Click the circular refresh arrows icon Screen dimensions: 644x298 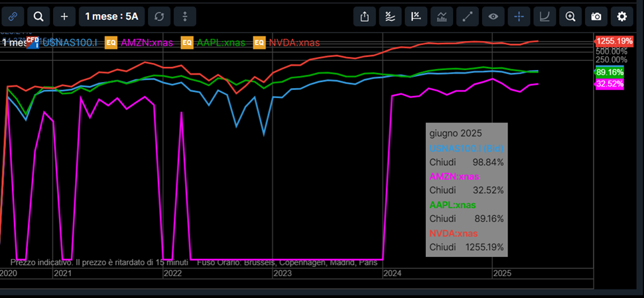click(159, 17)
